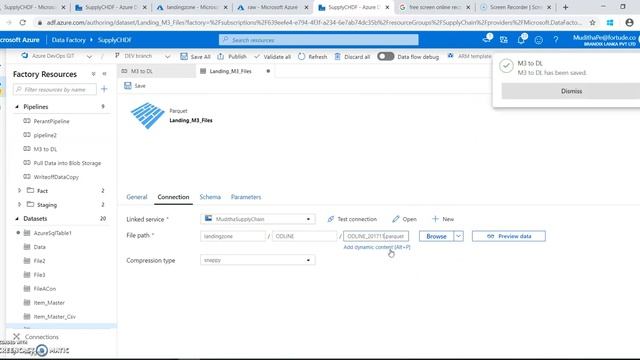Open the Schema tab

pos(210,197)
